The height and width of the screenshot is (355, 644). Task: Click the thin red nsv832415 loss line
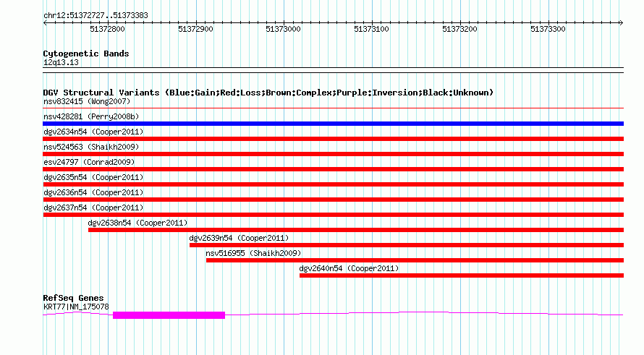(333, 108)
